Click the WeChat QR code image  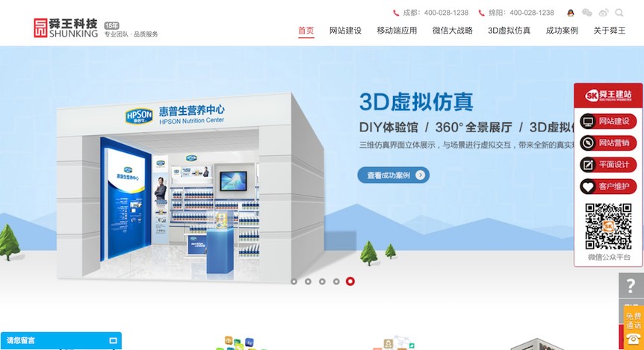[608, 227]
